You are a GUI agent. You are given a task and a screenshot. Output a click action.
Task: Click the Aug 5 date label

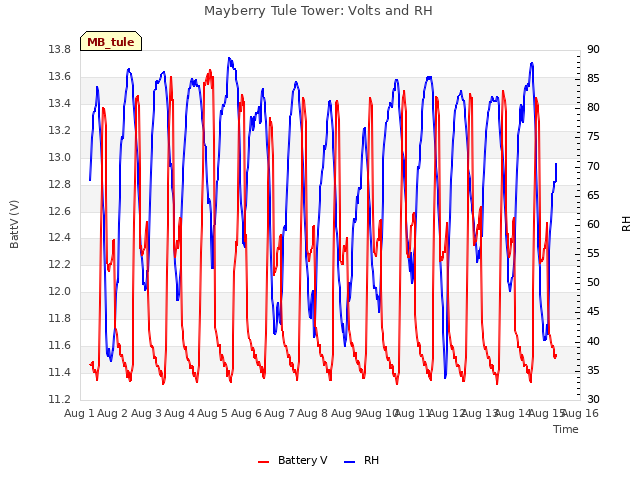point(212,413)
